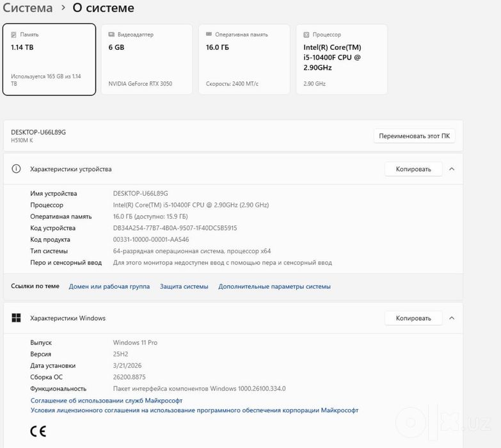Screen dimensions: 501x448
Task: Click version value 25H2
Action: click(120, 354)
